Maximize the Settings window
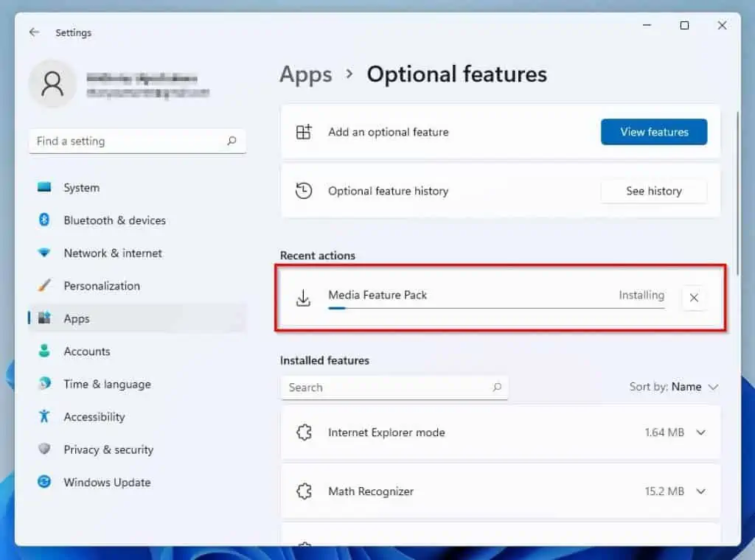Image resolution: width=755 pixels, height=560 pixels. [684, 26]
